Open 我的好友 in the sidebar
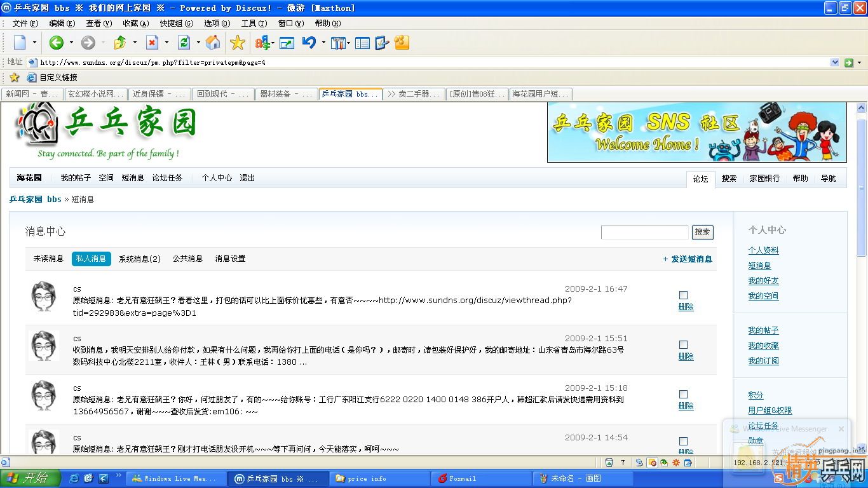The height and width of the screenshot is (488, 868). [763, 281]
